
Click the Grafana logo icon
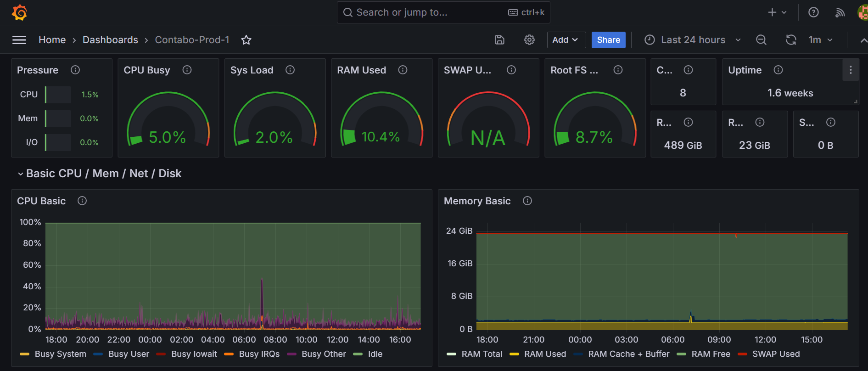19,12
